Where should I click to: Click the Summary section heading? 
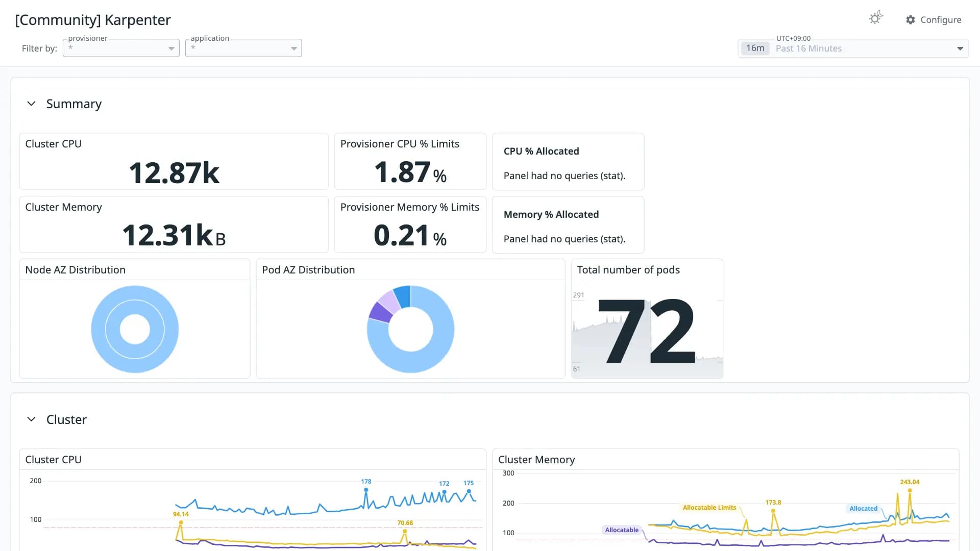[x=74, y=104]
